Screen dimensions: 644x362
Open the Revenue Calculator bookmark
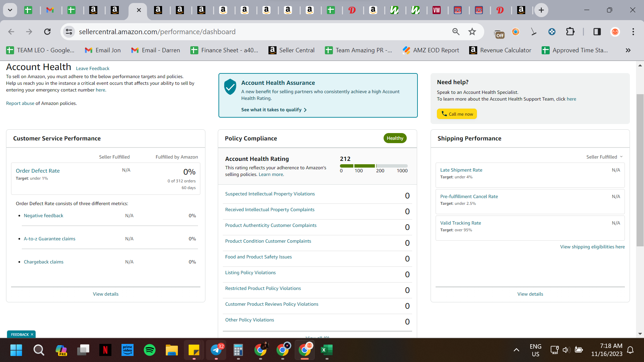point(500,50)
